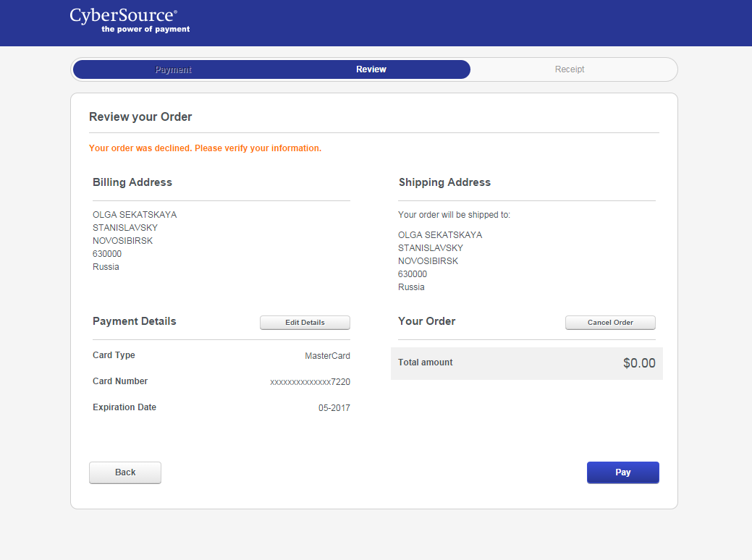
Task: Switch to the Payment step tab
Action: [173, 69]
